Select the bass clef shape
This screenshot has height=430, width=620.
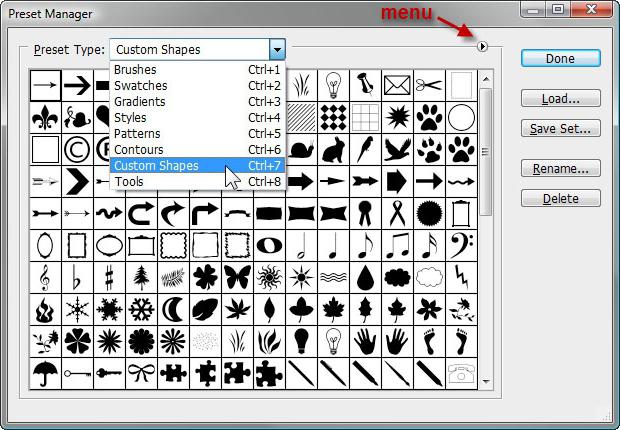coord(461,246)
